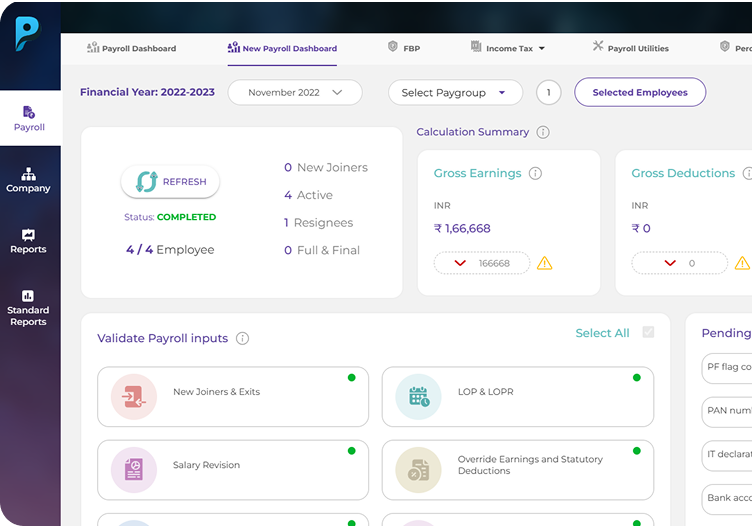Viewport: 752px width, 526px height.
Task: Click the blue P app logo
Action: click(27, 34)
